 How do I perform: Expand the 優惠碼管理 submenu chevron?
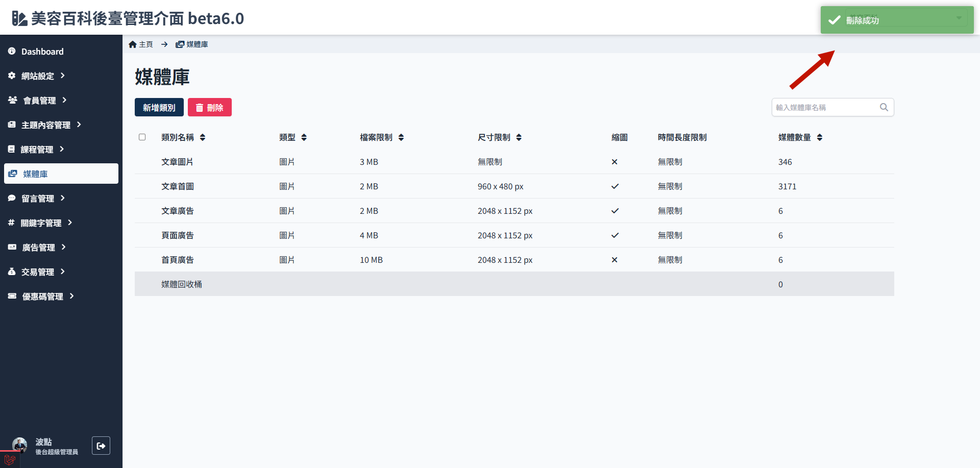click(72, 296)
